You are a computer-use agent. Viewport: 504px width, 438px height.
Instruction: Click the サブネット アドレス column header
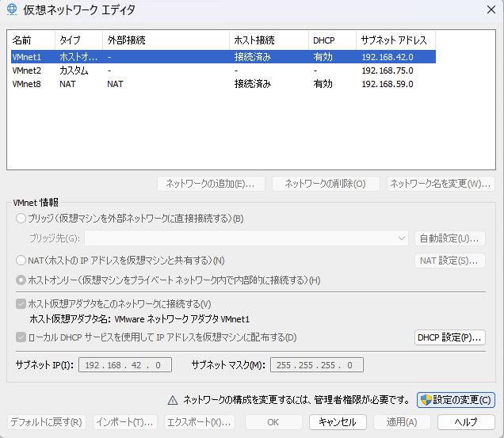coord(395,40)
